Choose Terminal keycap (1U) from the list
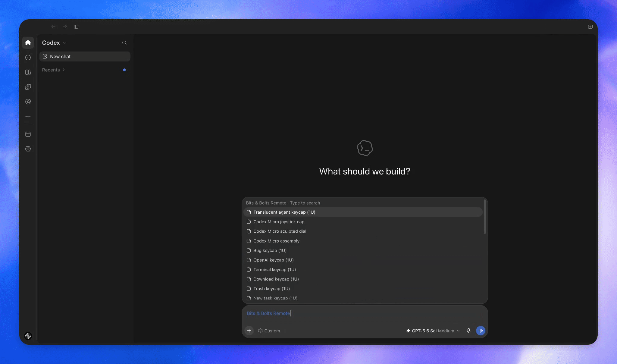Screen dimensions: 617x364 coord(363,270)
